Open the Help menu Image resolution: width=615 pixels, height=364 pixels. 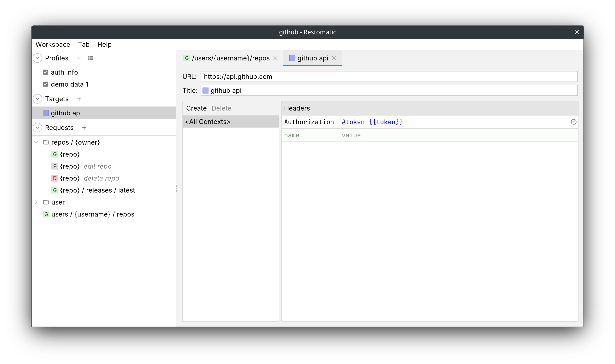(105, 44)
